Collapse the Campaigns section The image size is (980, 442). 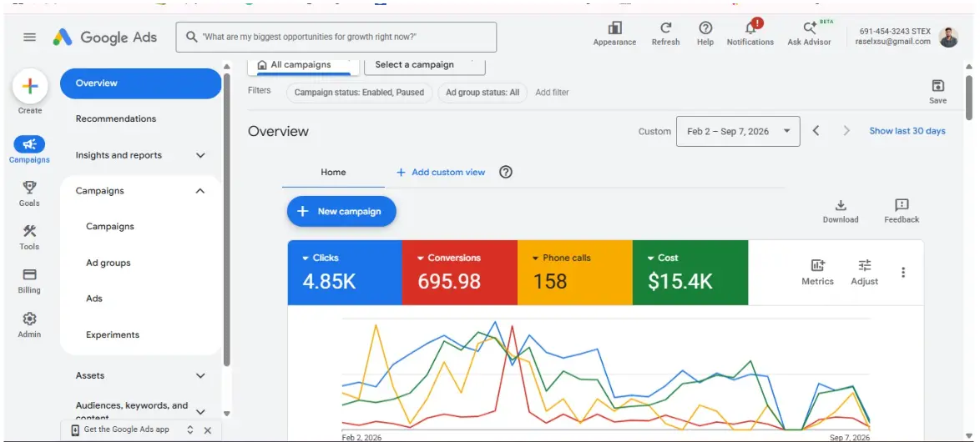point(200,191)
